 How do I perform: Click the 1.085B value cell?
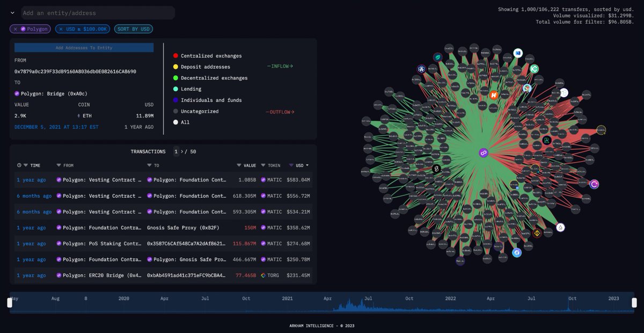247,180
